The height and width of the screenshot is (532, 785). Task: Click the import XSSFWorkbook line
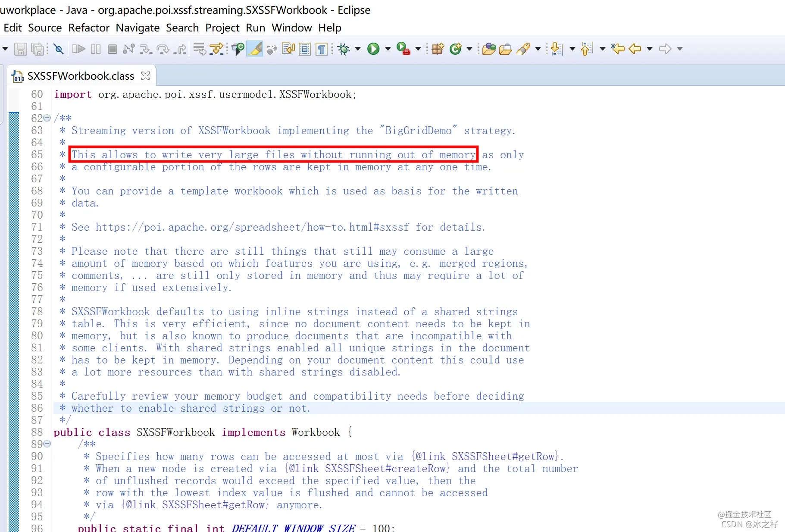click(205, 94)
